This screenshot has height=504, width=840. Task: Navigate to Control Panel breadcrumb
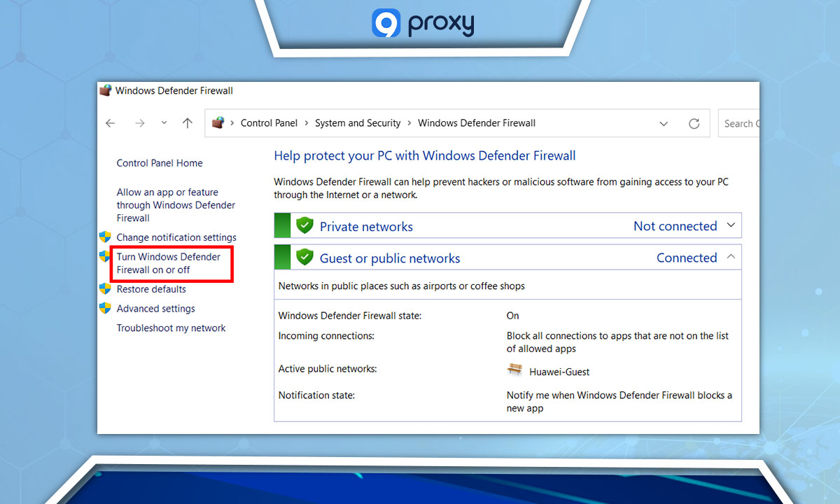pyautogui.click(x=269, y=122)
